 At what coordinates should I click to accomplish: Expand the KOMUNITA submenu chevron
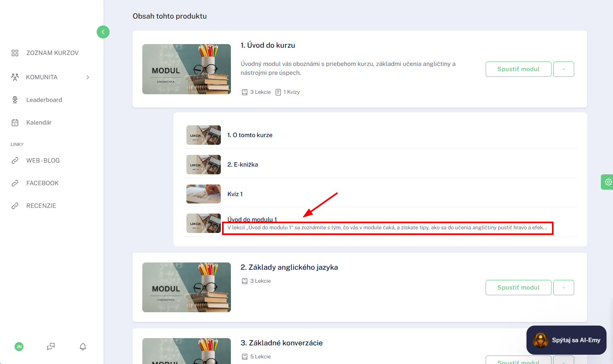pos(88,77)
